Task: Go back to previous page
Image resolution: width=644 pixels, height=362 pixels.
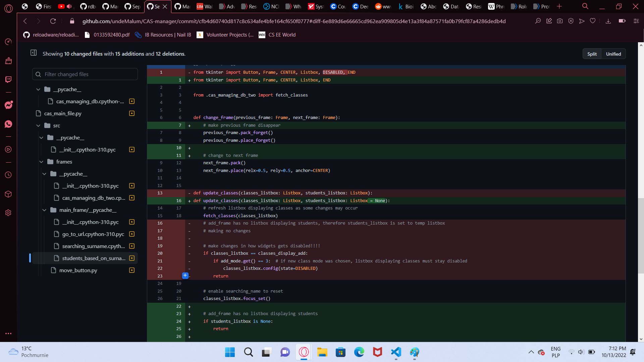Action: 25,21
